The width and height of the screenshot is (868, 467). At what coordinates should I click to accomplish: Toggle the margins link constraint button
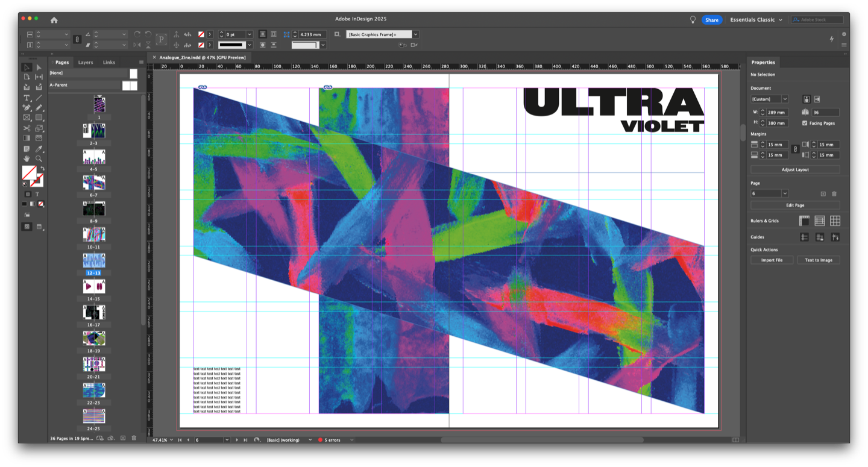point(795,149)
